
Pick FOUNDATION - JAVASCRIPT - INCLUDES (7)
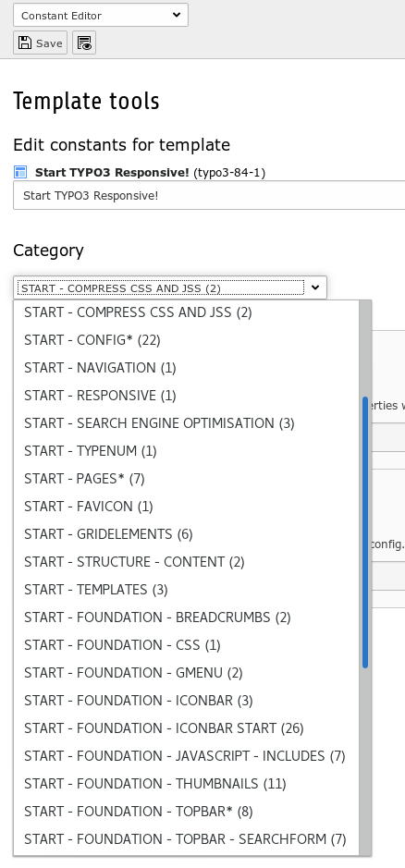[x=186, y=755]
